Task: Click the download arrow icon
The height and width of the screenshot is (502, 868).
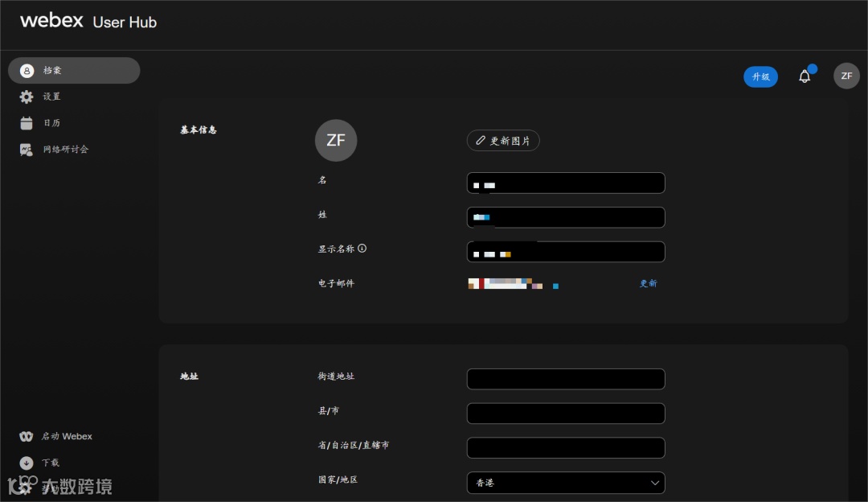Action: (x=26, y=463)
